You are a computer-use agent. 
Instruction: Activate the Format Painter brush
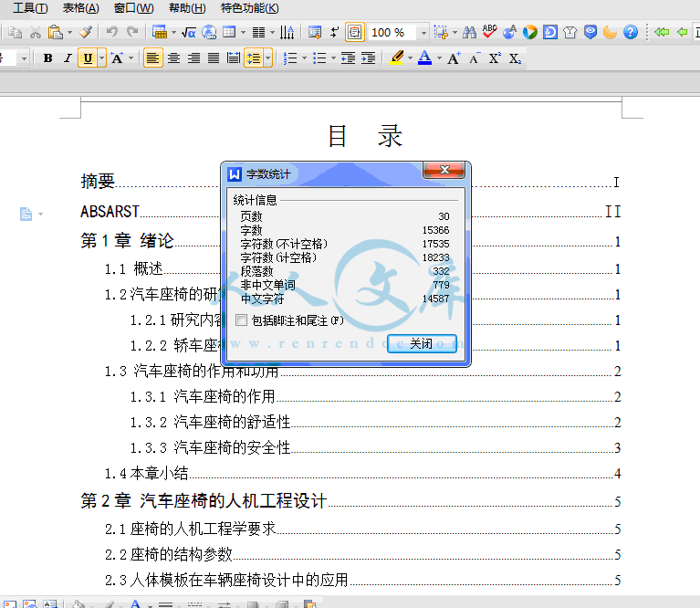point(85,32)
